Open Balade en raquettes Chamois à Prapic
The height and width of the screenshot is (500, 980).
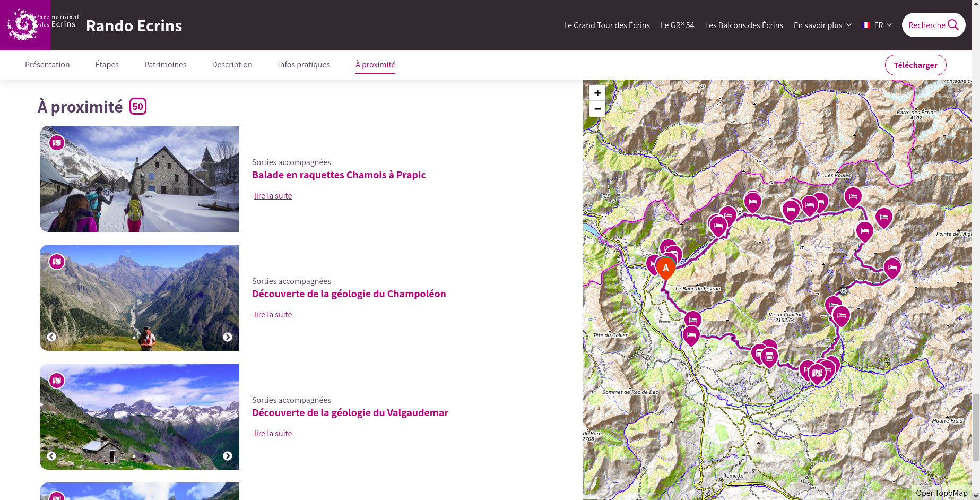coord(339,175)
